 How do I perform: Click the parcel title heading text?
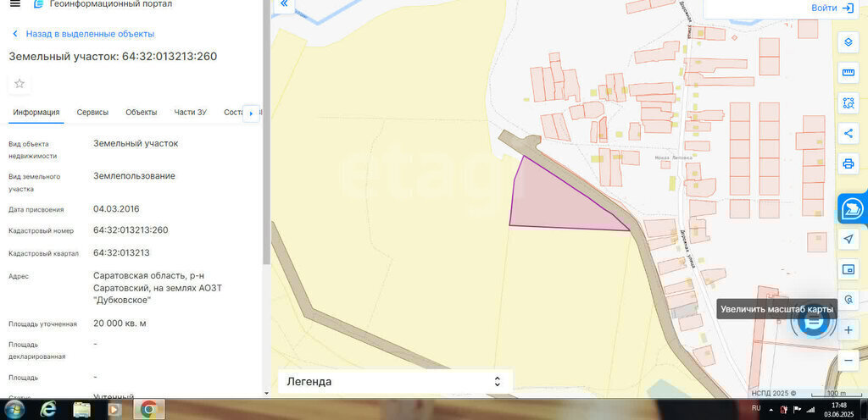[x=113, y=57]
